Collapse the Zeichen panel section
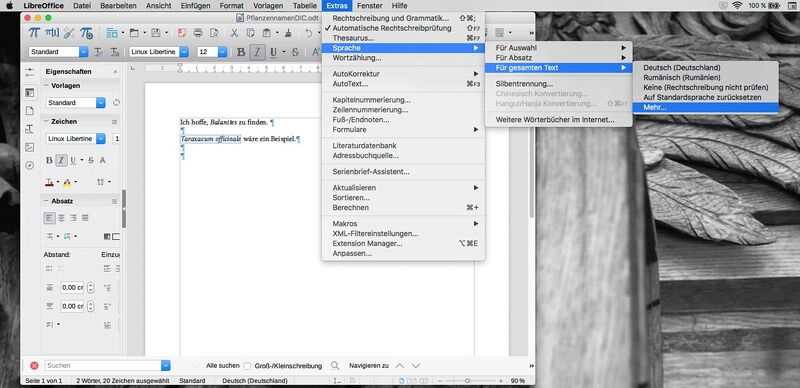 click(46, 122)
